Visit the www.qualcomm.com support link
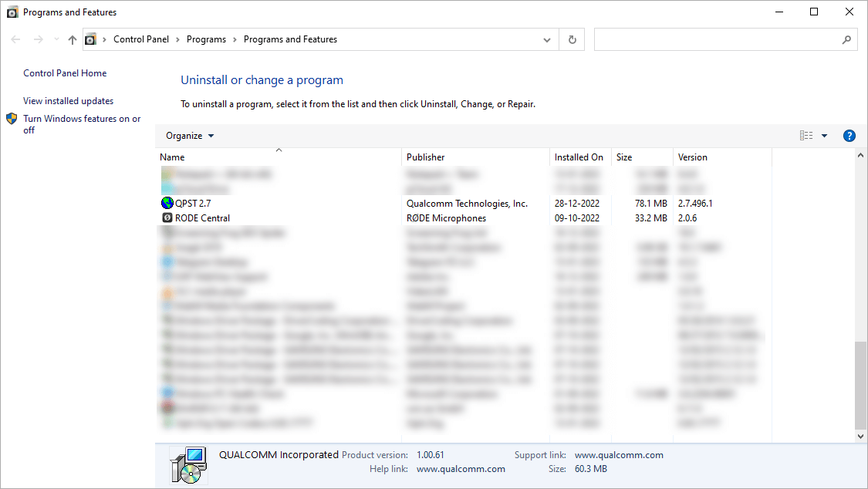868x489 pixels. 619,455
